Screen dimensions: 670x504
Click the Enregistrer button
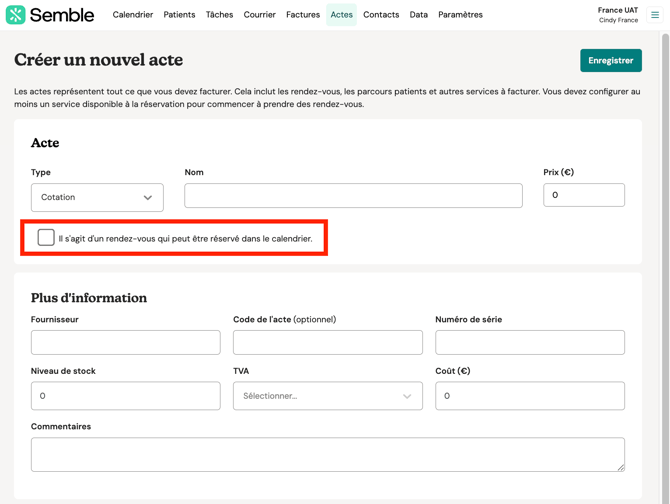pyautogui.click(x=610, y=61)
